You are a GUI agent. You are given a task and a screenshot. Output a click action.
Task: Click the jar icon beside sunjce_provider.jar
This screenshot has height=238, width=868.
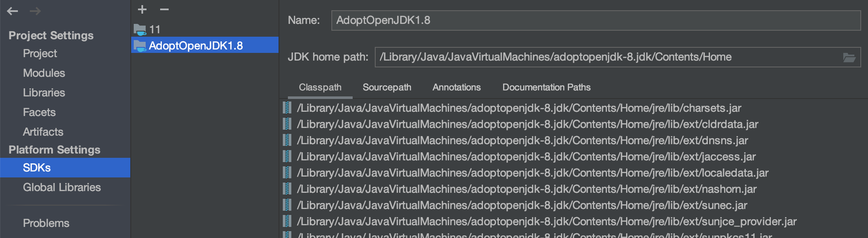click(x=287, y=221)
